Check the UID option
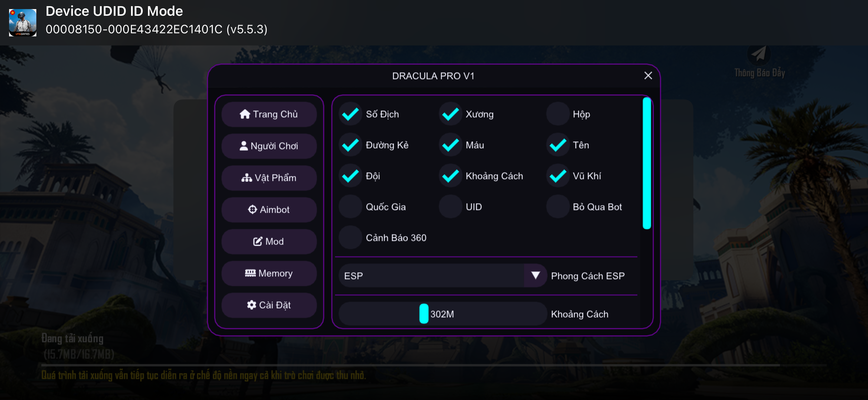The height and width of the screenshot is (400, 868). coord(450,207)
